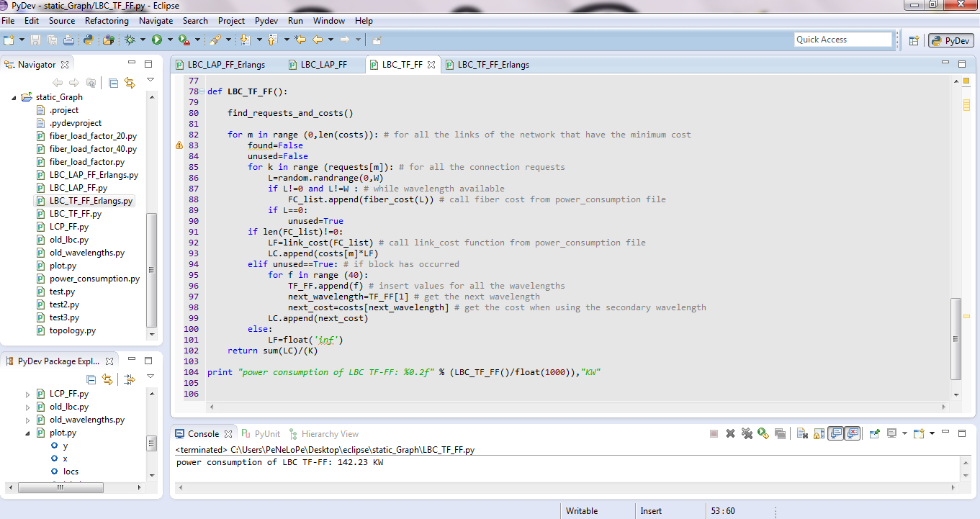Click the PyDev perspective button
This screenshot has height=519, width=980.
click(x=950, y=41)
